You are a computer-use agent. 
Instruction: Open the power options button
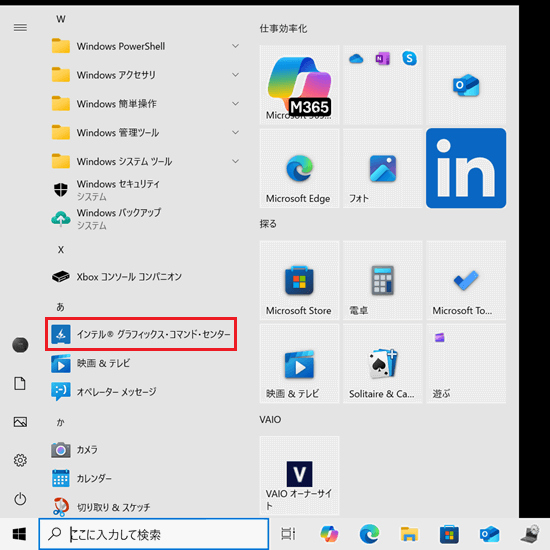(x=20, y=498)
